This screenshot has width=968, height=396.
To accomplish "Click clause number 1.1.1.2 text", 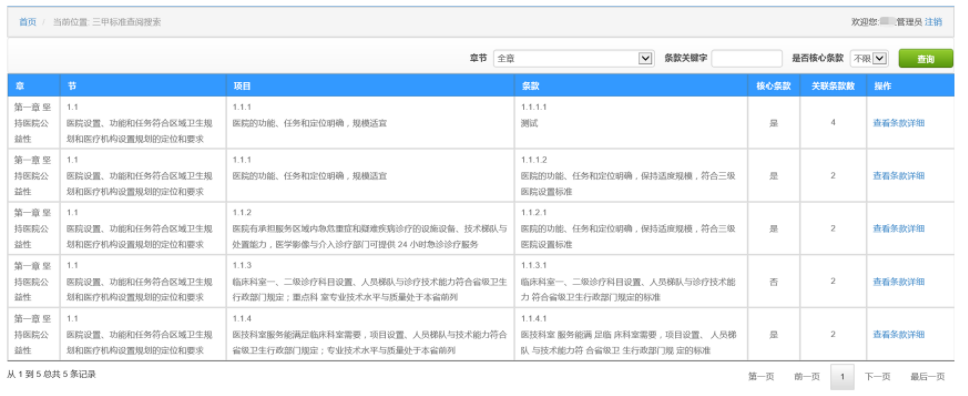I will 534,160.
